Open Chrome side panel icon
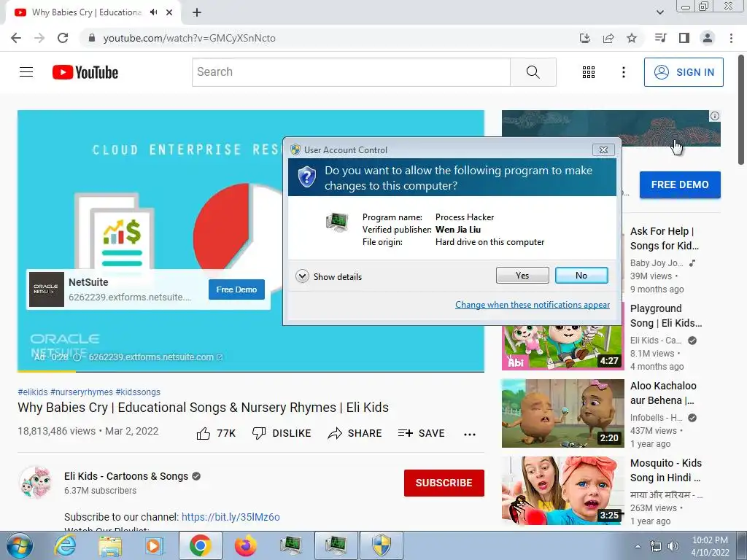This screenshot has width=747, height=560. [684, 38]
